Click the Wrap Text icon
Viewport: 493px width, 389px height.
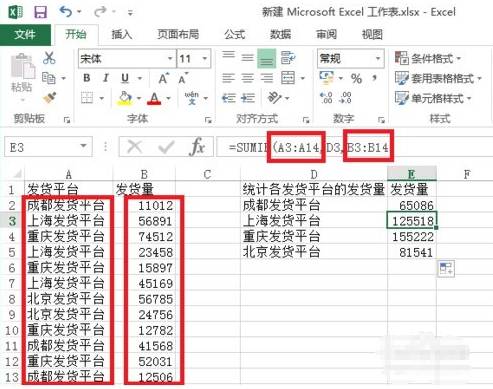[288, 58]
